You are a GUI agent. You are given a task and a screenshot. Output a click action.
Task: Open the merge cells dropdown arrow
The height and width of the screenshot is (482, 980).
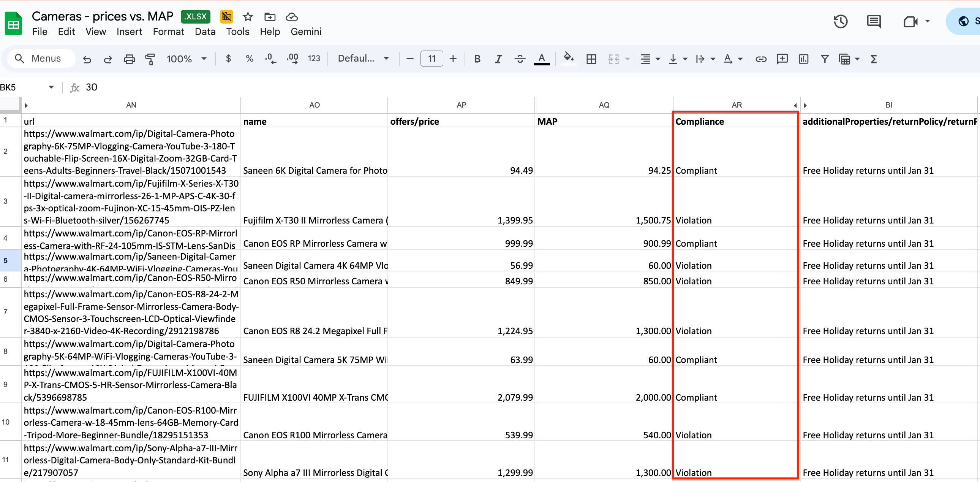(626, 59)
